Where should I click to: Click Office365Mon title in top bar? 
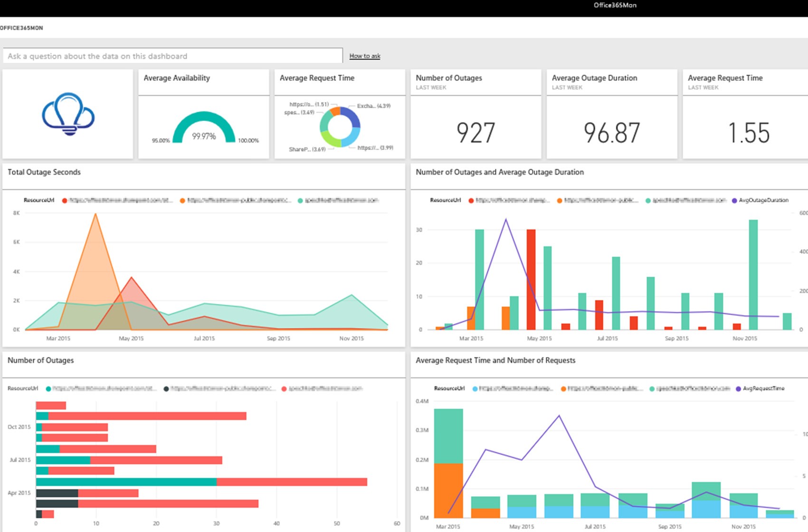click(x=615, y=5)
